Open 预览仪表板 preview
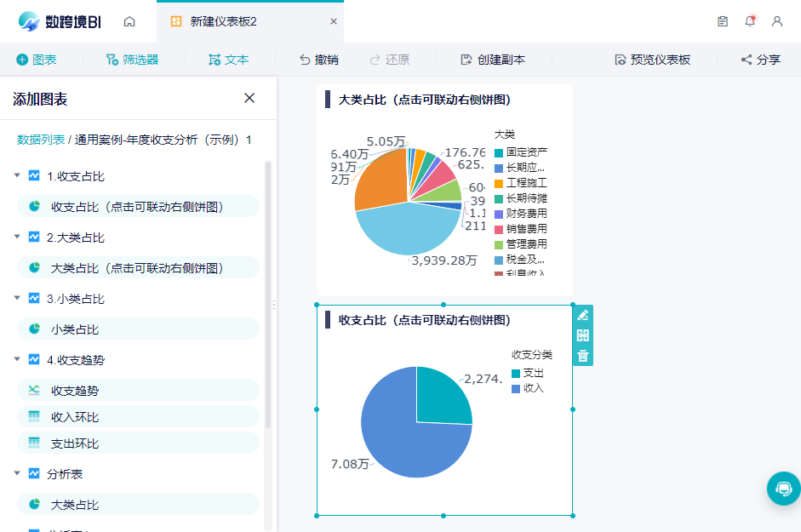 point(652,60)
